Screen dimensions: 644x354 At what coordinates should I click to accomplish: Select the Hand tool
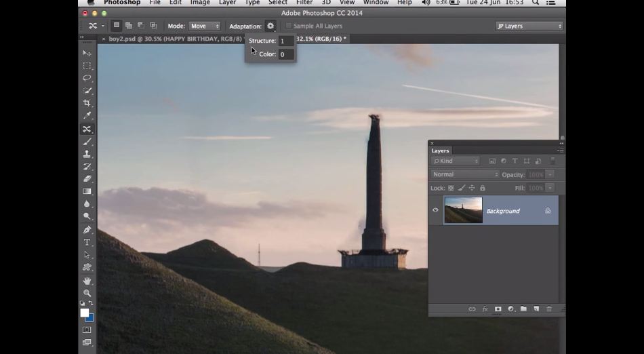(x=87, y=280)
